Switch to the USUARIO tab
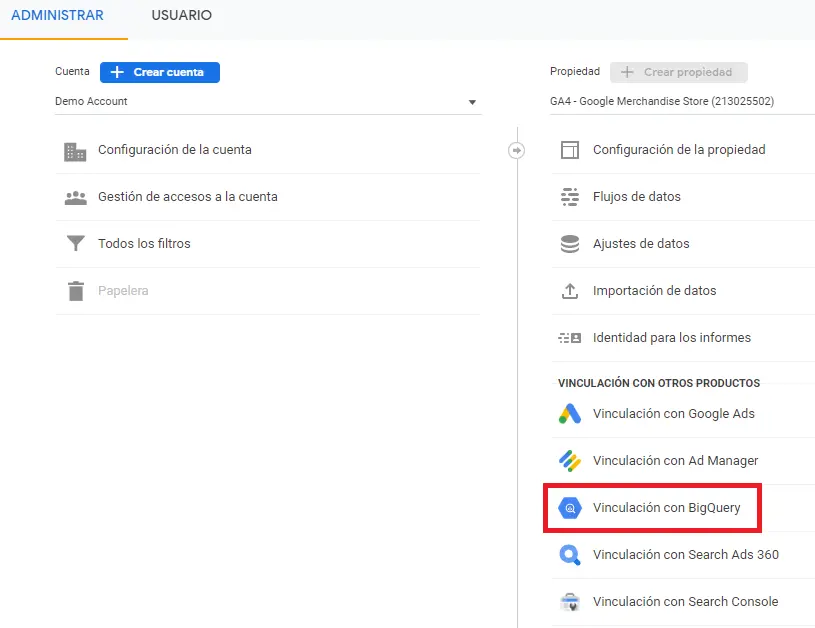Screen dimensions: 815x628 click(181, 15)
